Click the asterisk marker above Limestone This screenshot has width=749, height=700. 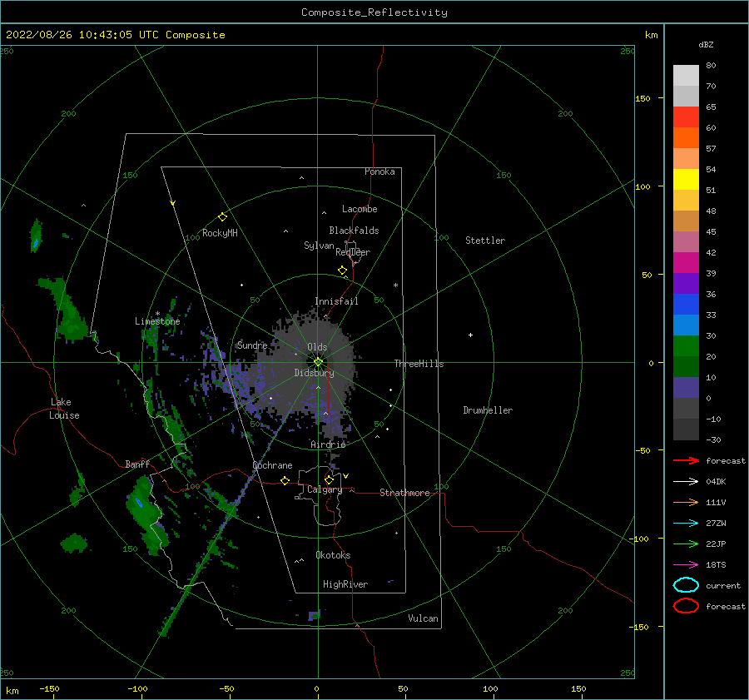pyautogui.click(x=157, y=314)
